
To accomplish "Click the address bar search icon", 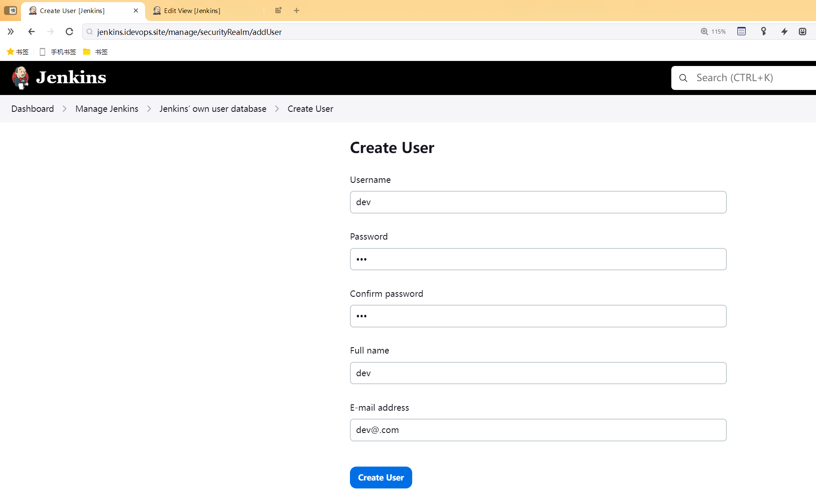I will 90,32.
